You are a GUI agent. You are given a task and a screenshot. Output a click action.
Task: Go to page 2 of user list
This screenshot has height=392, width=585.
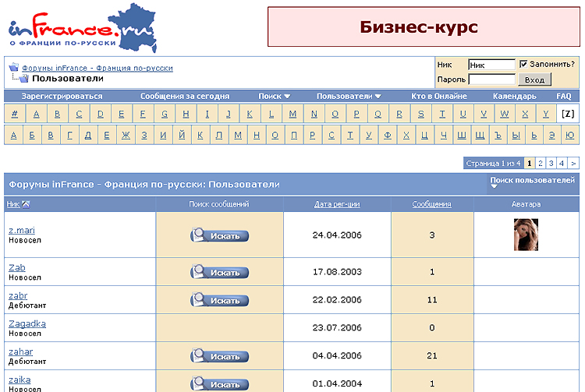click(x=541, y=163)
